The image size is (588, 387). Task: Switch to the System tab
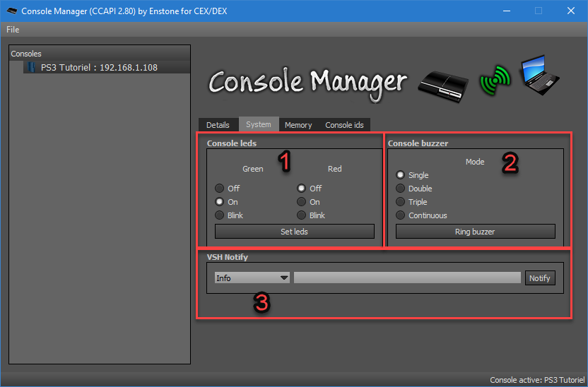259,124
